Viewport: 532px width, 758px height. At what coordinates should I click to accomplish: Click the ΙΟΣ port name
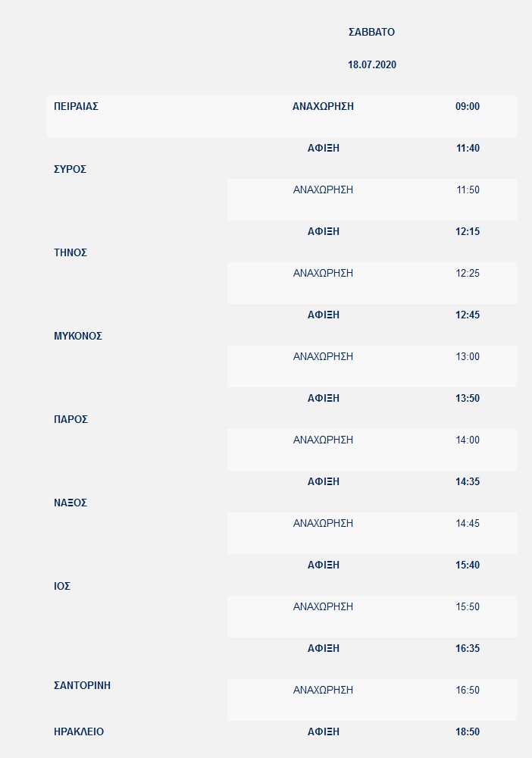[x=62, y=586]
